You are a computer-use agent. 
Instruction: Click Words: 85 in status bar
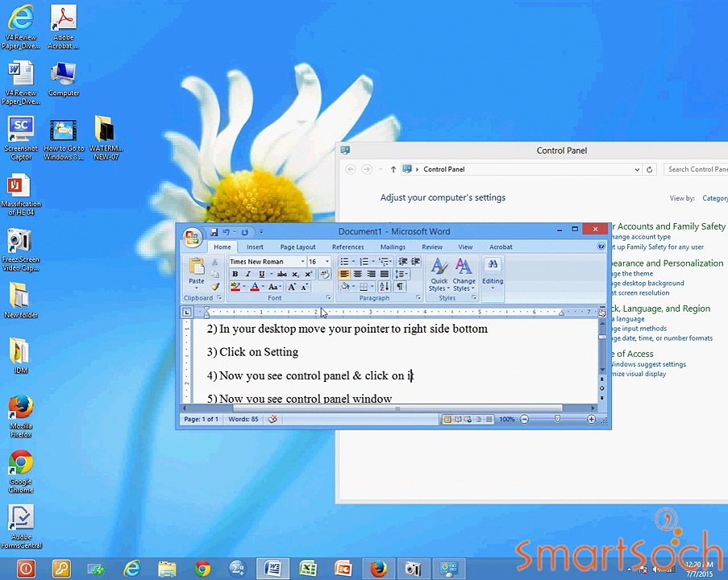coord(243,419)
